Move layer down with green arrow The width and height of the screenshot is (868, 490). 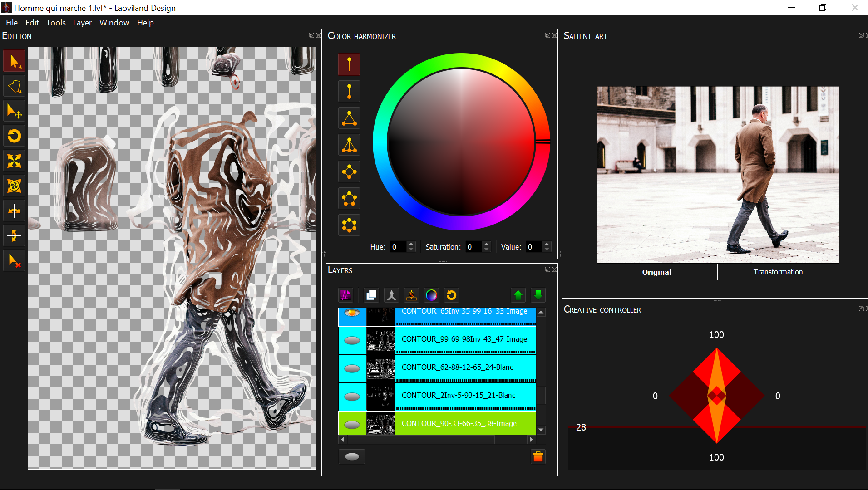point(538,295)
